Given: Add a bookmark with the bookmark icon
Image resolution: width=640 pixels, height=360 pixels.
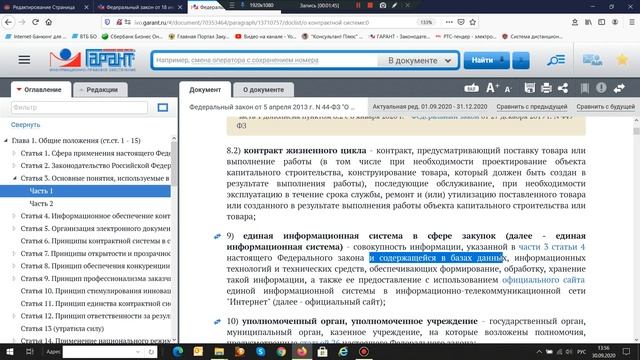Looking at the screenshot, I should coord(584,88).
